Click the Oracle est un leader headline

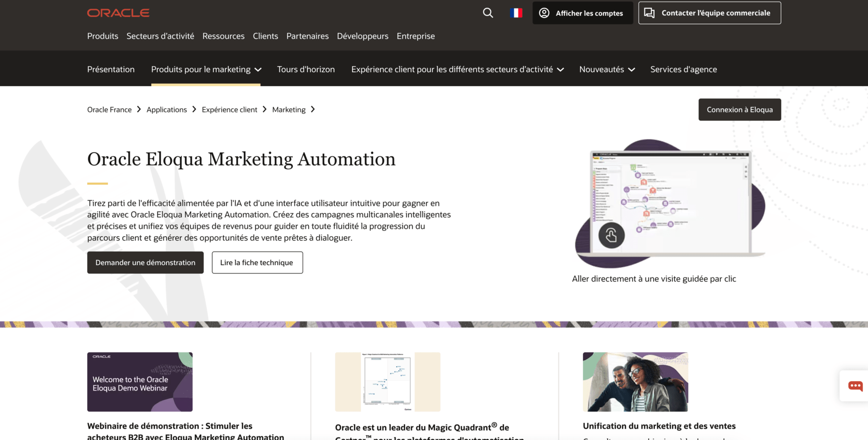[x=430, y=431]
